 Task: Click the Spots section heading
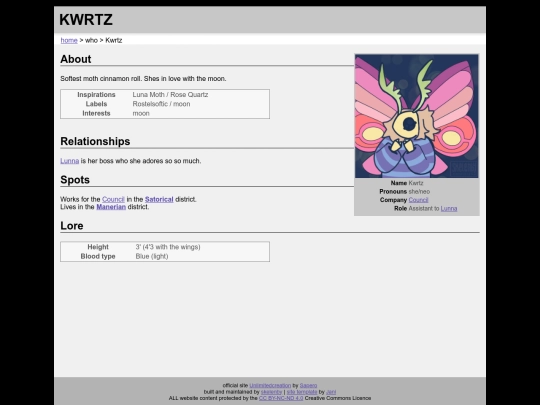75,180
